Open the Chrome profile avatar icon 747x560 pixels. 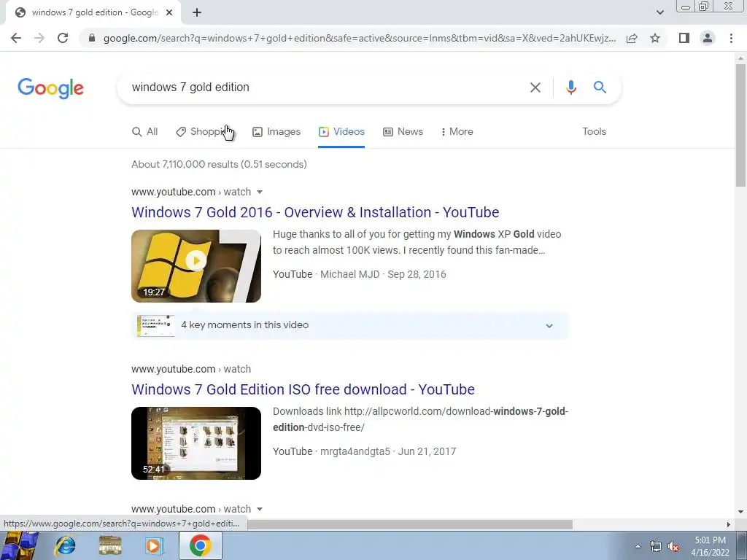(x=708, y=38)
